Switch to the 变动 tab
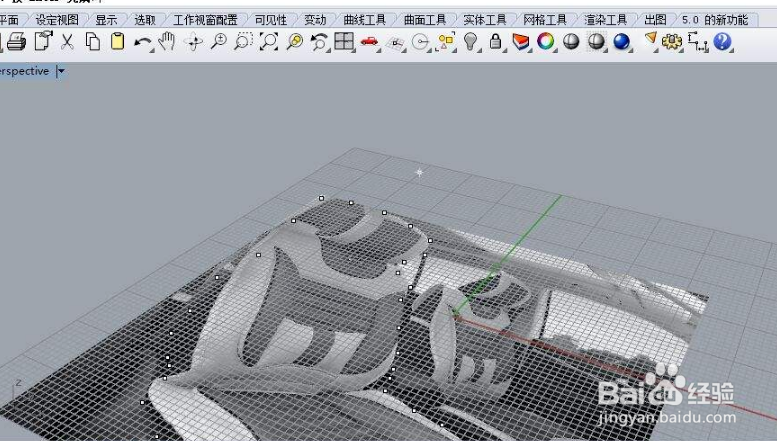Viewport: 777px width, 441px height. 315,20
